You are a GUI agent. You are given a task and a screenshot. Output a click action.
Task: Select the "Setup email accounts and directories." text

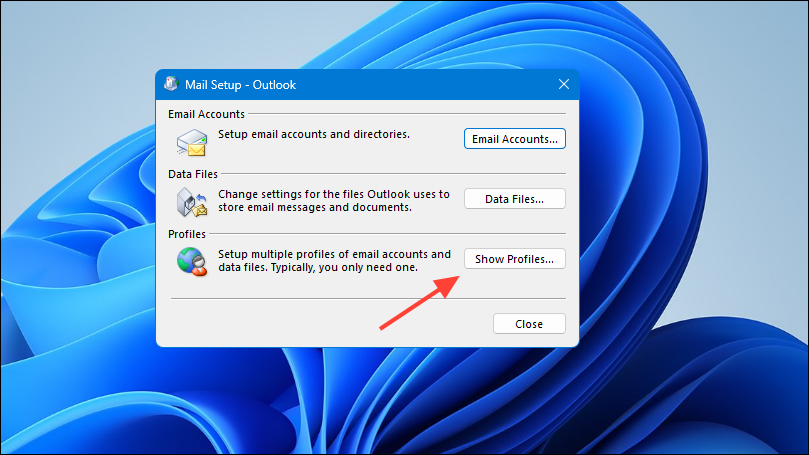click(314, 134)
